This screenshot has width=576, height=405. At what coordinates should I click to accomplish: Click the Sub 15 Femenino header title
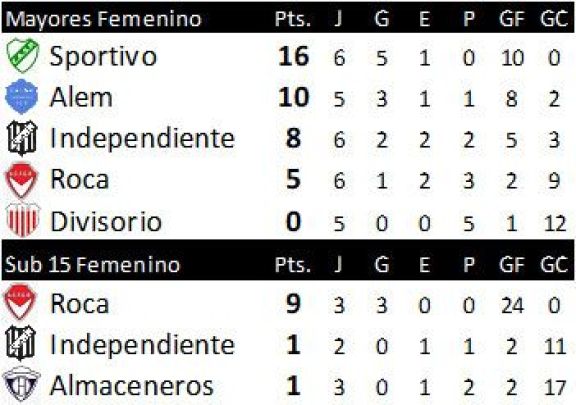point(93,265)
